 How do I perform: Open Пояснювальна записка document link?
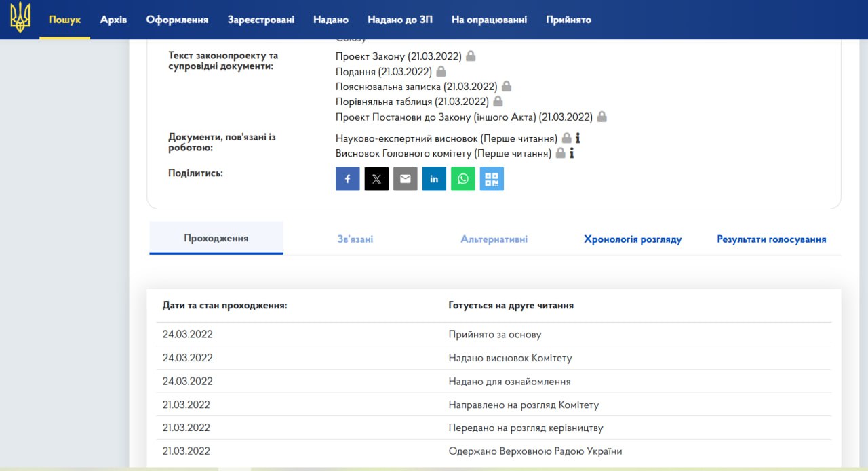(416, 87)
